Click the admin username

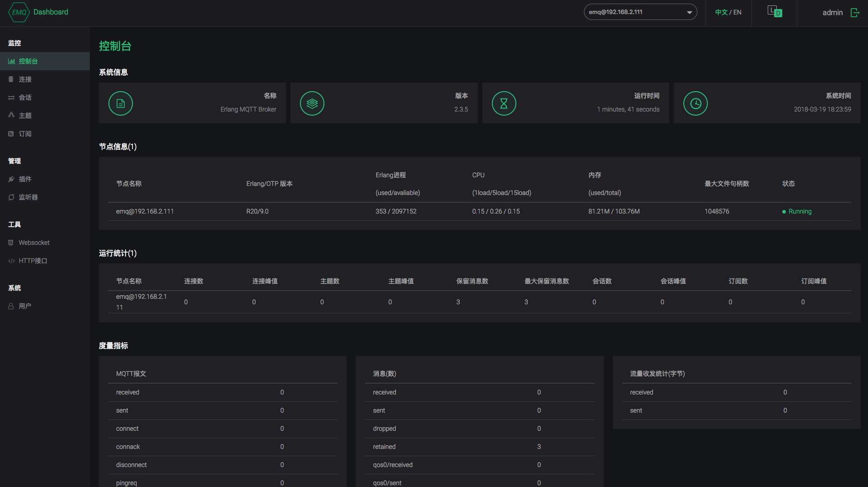[x=832, y=13]
